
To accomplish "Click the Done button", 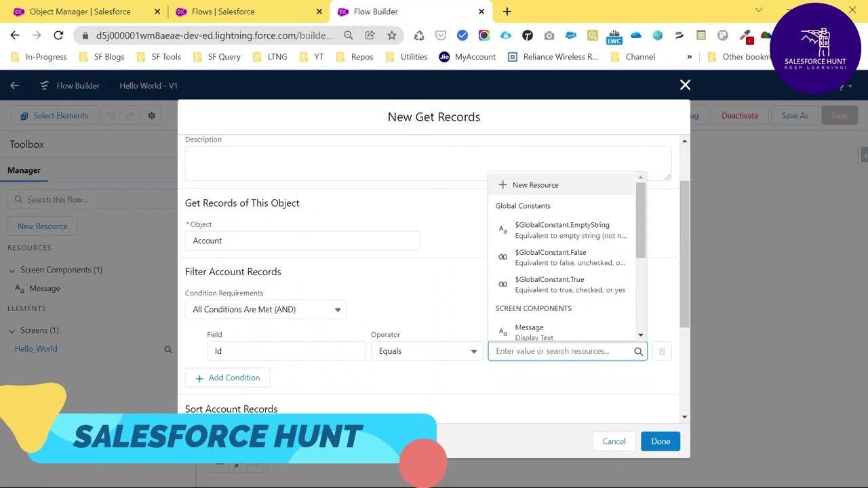I will 660,441.
